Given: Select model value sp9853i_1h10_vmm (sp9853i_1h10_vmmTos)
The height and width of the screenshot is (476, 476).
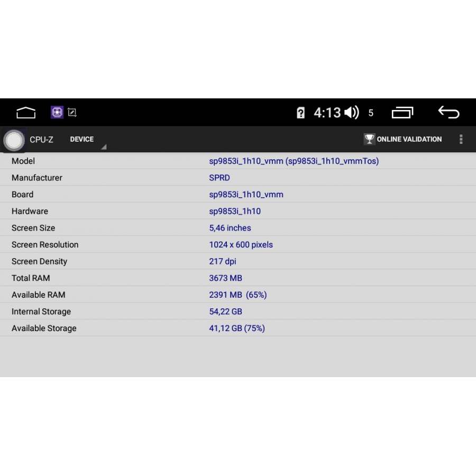Looking at the screenshot, I should click(x=294, y=161).
